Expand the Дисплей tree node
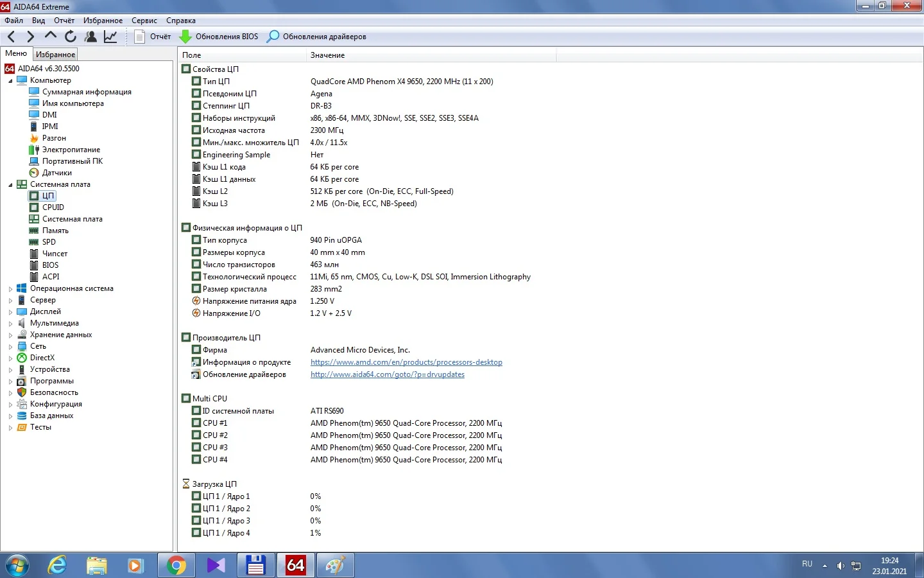Screen dimensions: 924x578 (x=10, y=312)
